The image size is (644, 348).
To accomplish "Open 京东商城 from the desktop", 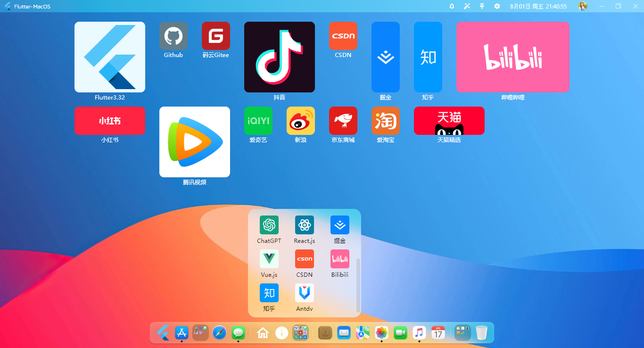I will [x=343, y=121].
